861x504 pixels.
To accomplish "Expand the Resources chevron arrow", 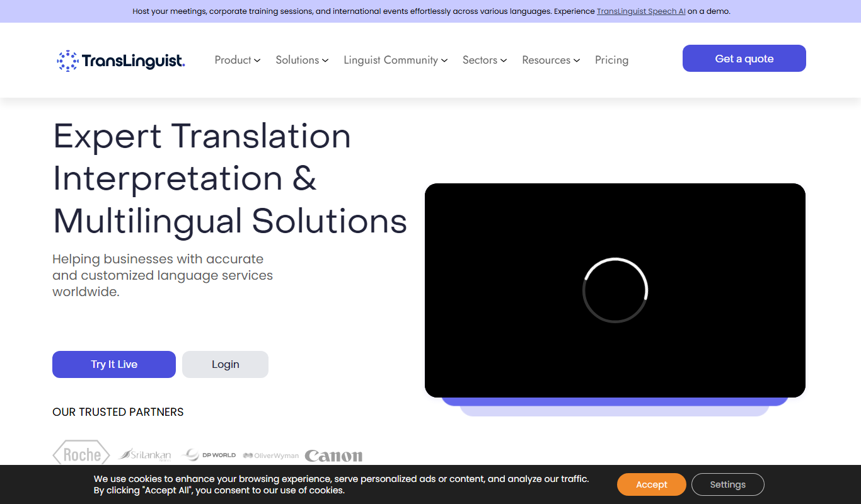I will tap(577, 60).
